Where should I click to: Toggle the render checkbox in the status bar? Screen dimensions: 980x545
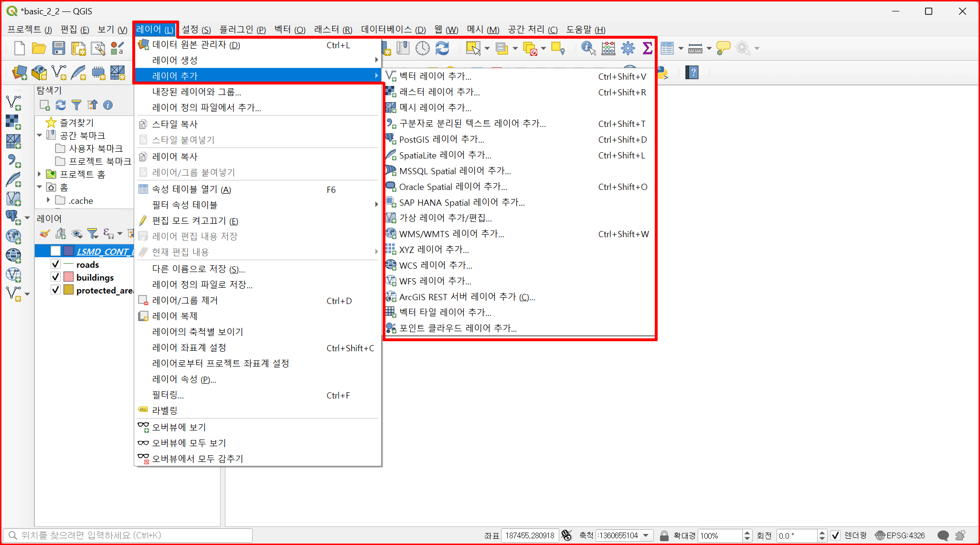coord(835,535)
